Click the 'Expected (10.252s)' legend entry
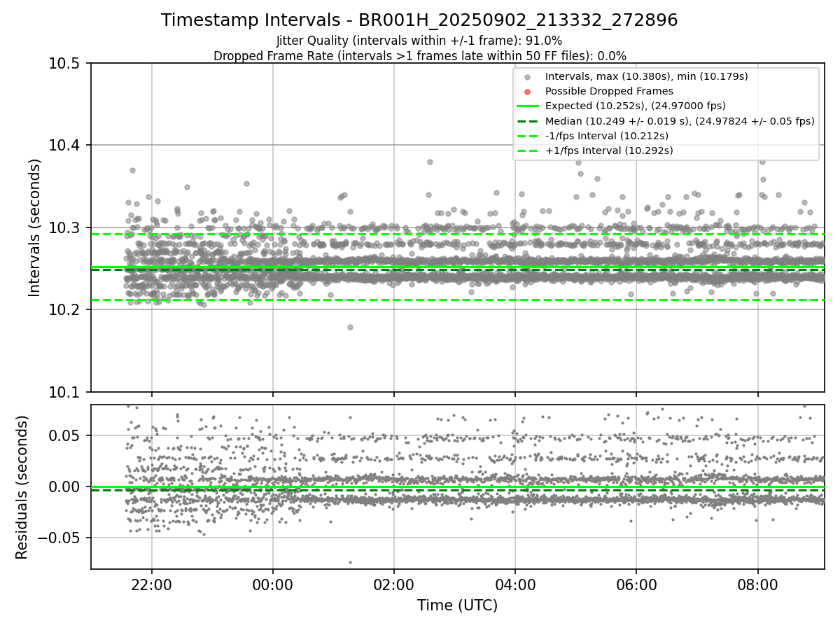This screenshot has height=630, width=840. point(635,106)
